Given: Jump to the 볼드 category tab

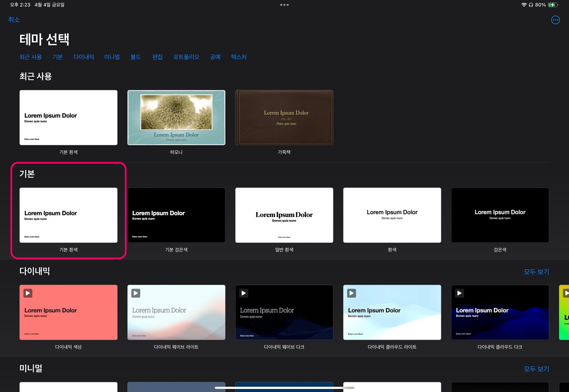Looking at the screenshot, I should click(136, 57).
